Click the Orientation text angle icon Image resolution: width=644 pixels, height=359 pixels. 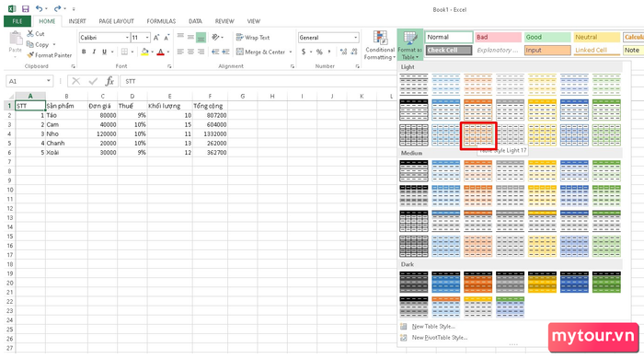pyautogui.click(x=215, y=38)
